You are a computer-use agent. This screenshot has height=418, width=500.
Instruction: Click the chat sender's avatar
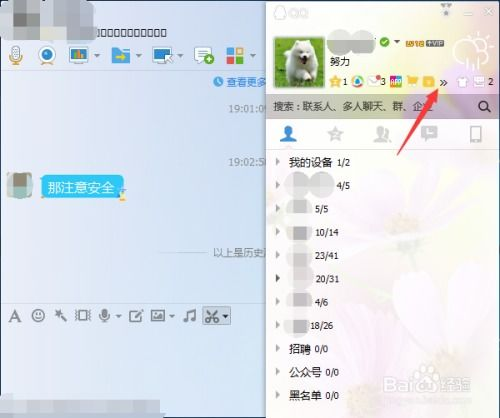tap(20, 185)
